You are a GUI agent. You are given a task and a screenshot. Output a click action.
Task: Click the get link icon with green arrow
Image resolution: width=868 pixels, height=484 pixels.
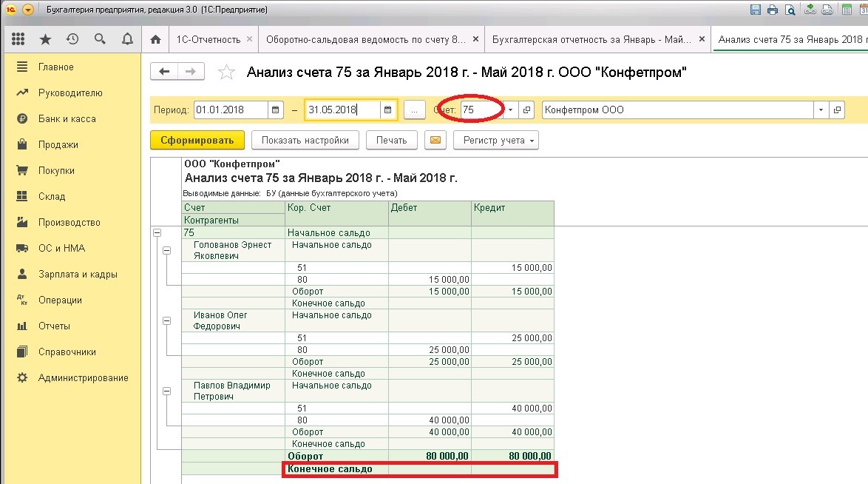810,10
